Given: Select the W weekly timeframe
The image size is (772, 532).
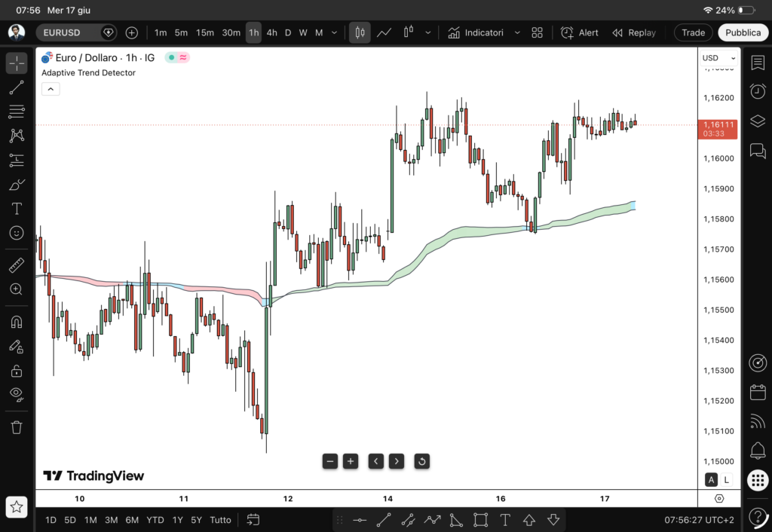Looking at the screenshot, I should pos(303,32).
